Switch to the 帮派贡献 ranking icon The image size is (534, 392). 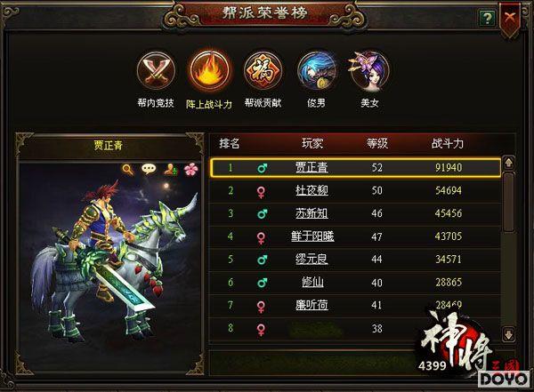click(263, 71)
